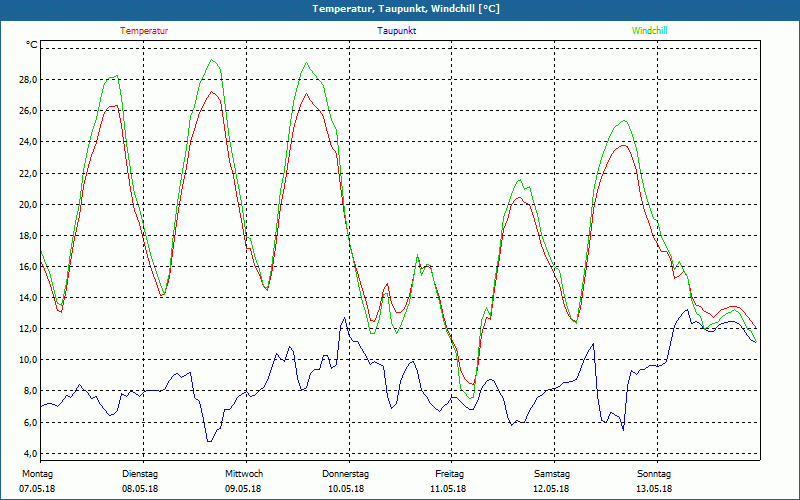
Task: Click the chart title 'Temperatur, Taupunkt, Windchill [°C]'
Action: [406, 9]
